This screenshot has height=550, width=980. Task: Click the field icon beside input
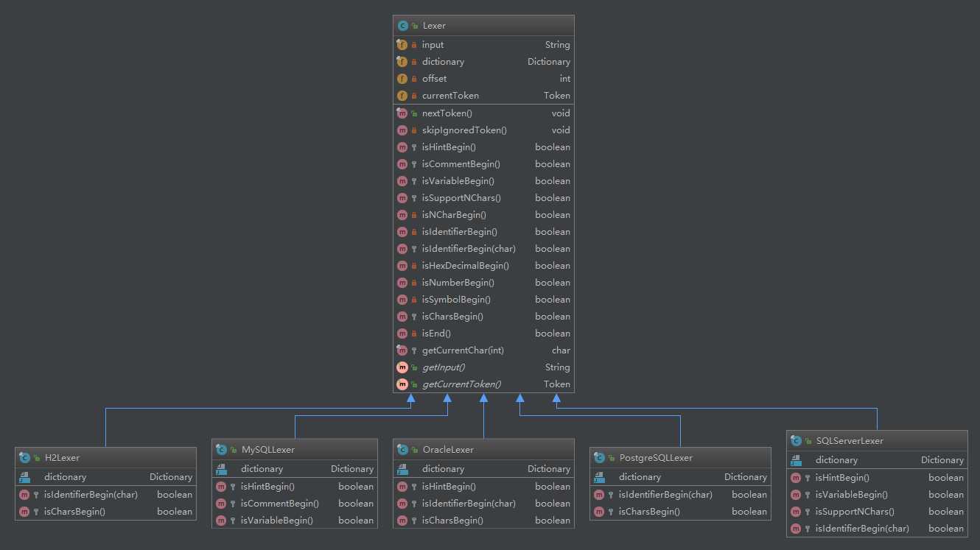(402, 45)
